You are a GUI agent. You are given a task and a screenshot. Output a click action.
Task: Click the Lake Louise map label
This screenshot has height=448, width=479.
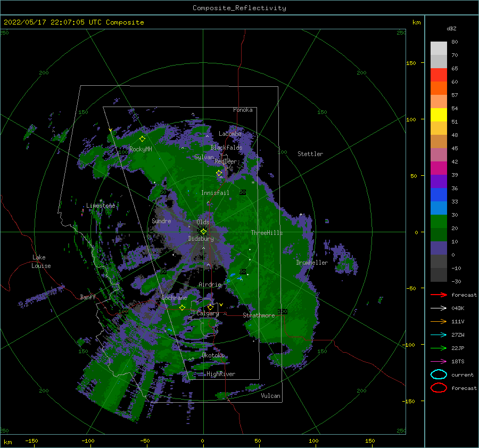pyautogui.click(x=41, y=262)
